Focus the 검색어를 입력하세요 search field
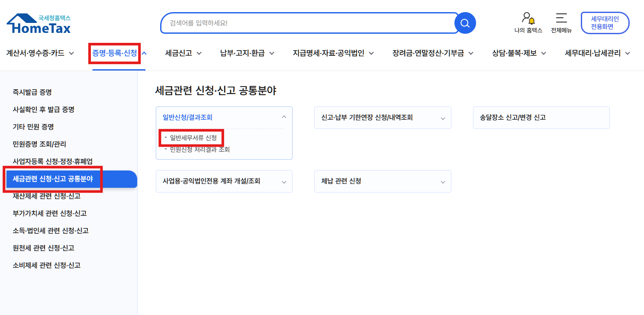644x315 pixels. [309, 23]
